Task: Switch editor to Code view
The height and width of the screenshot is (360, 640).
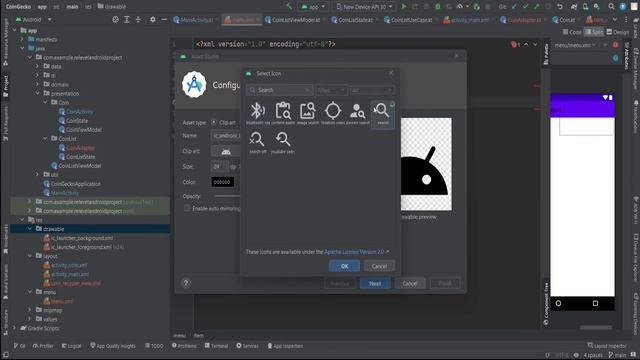Action: click(572, 32)
